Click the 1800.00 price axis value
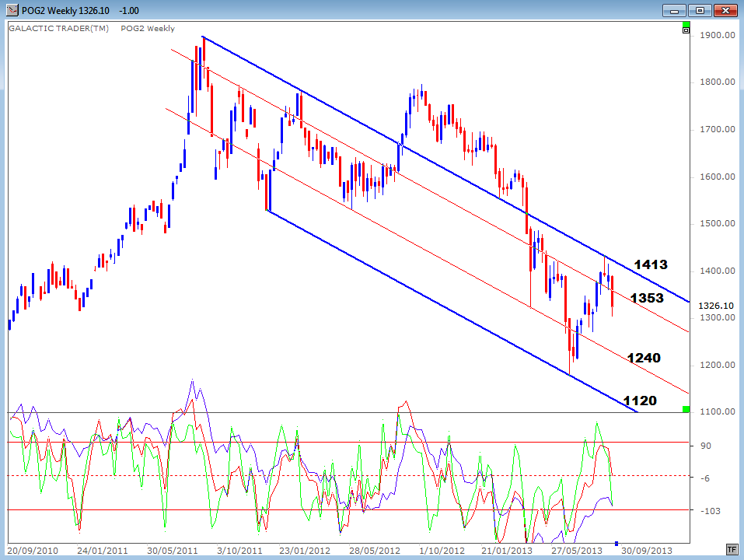The height and width of the screenshot is (560, 744). (718, 82)
